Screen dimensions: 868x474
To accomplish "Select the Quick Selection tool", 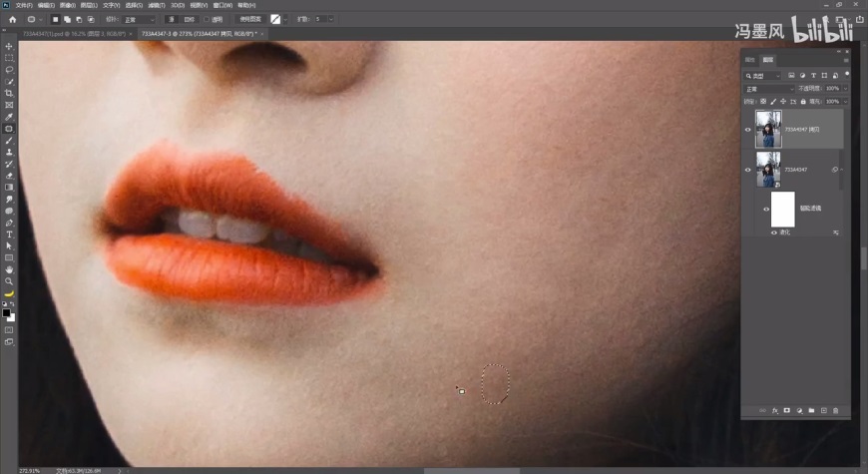I will click(x=9, y=82).
